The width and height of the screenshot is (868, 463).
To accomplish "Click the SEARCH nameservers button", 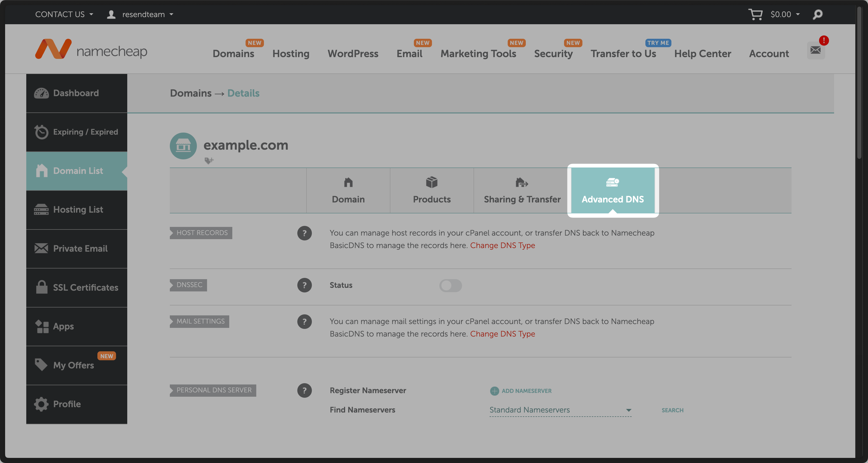I will tap(672, 410).
